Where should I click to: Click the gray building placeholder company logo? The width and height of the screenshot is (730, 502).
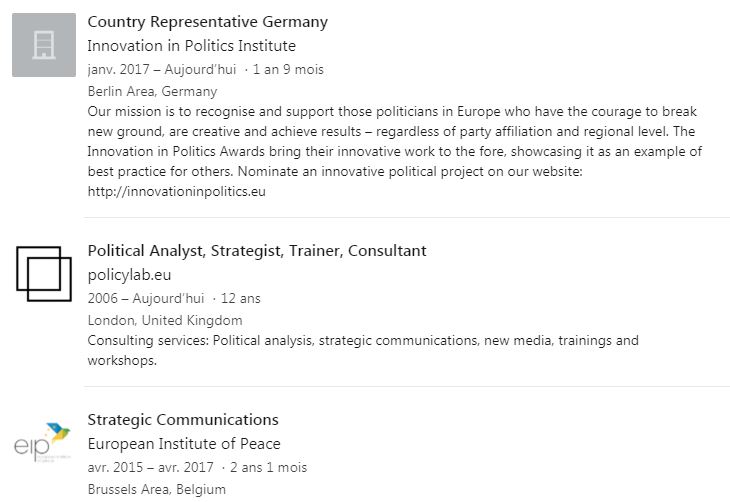click(44, 45)
